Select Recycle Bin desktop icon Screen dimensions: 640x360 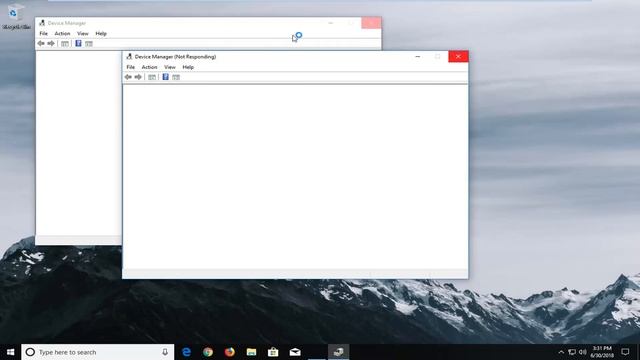tap(16, 17)
